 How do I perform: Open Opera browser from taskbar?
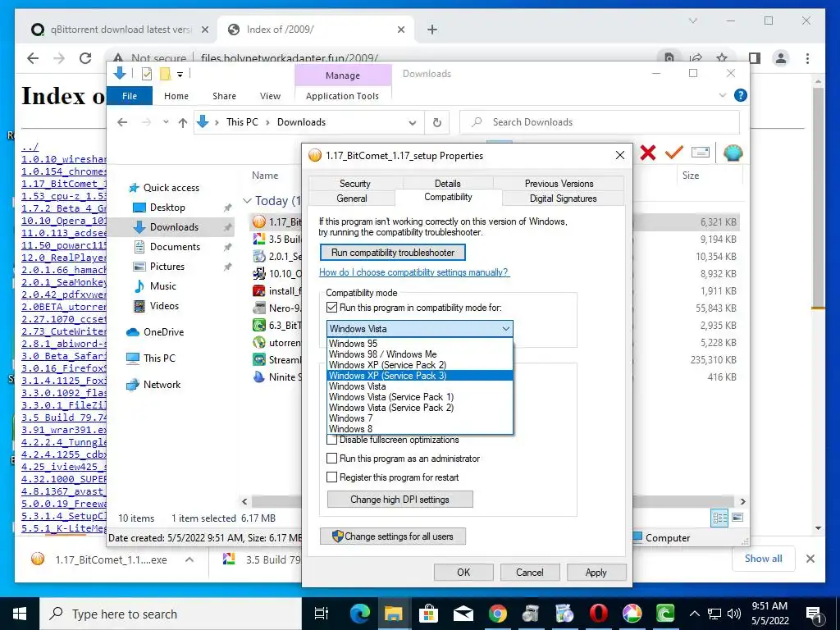coord(598,614)
